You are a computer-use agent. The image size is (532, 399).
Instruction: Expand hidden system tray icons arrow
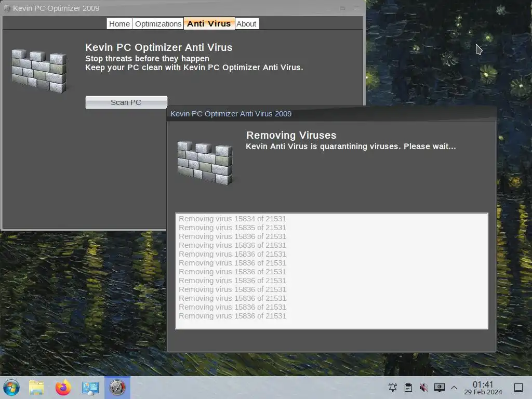(454, 388)
